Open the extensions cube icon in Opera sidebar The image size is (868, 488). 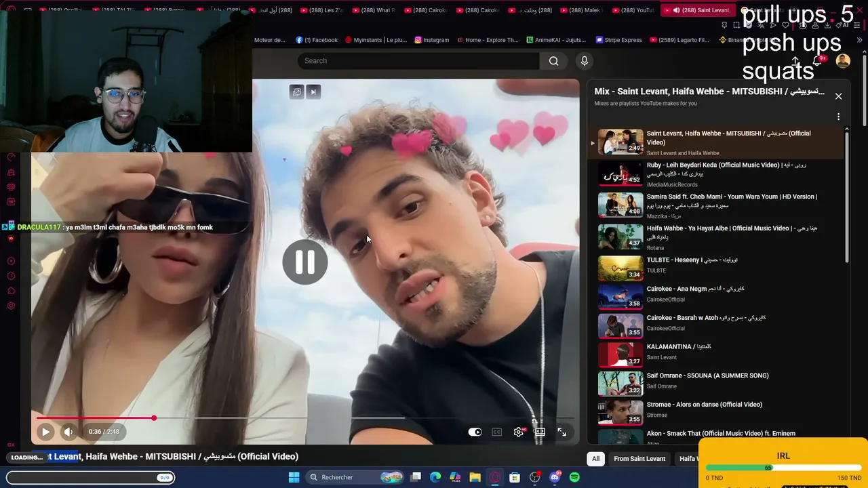point(11,291)
